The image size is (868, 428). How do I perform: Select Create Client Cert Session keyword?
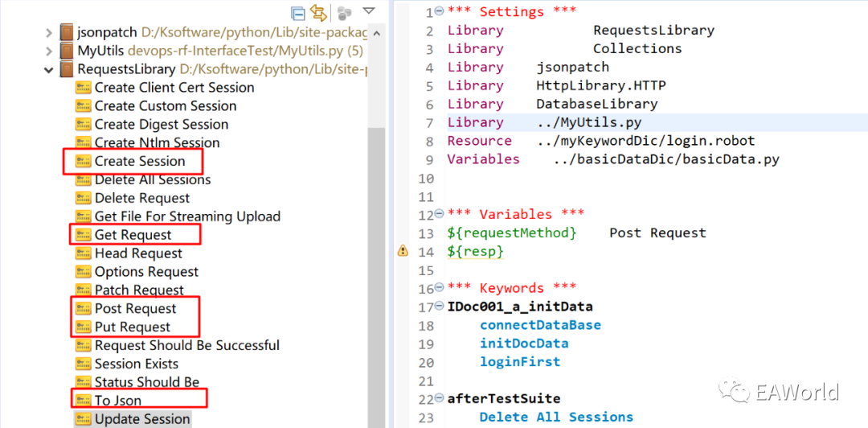click(174, 88)
